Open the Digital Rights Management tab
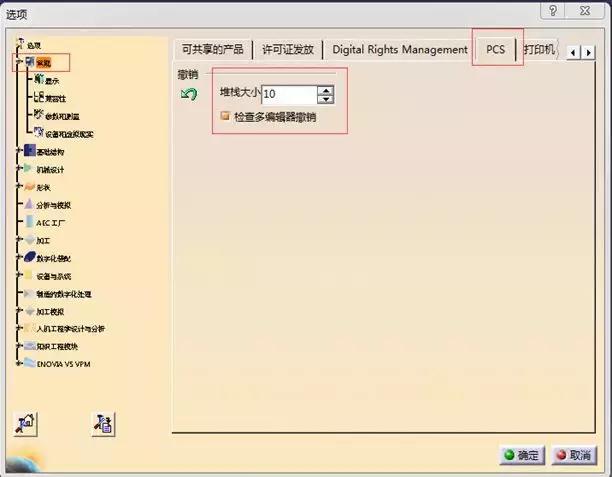The height and width of the screenshot is (477, 612). click(x=400, y=50)
